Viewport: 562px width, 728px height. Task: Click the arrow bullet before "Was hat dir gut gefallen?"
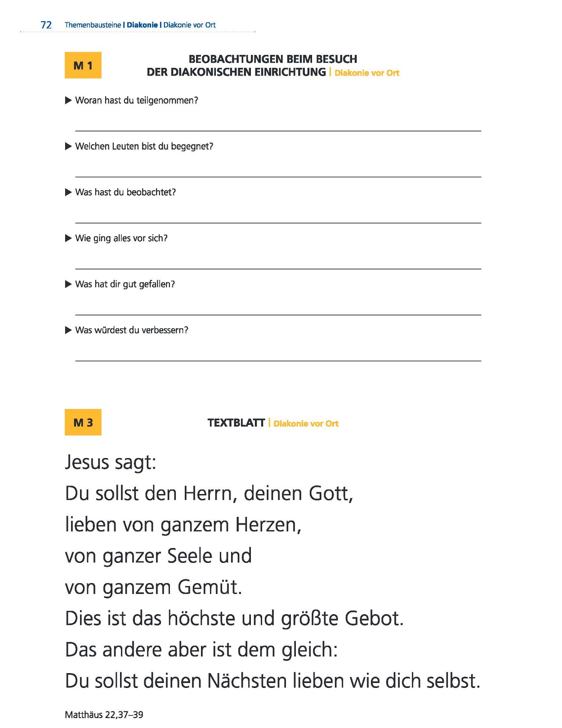point(68,284)
